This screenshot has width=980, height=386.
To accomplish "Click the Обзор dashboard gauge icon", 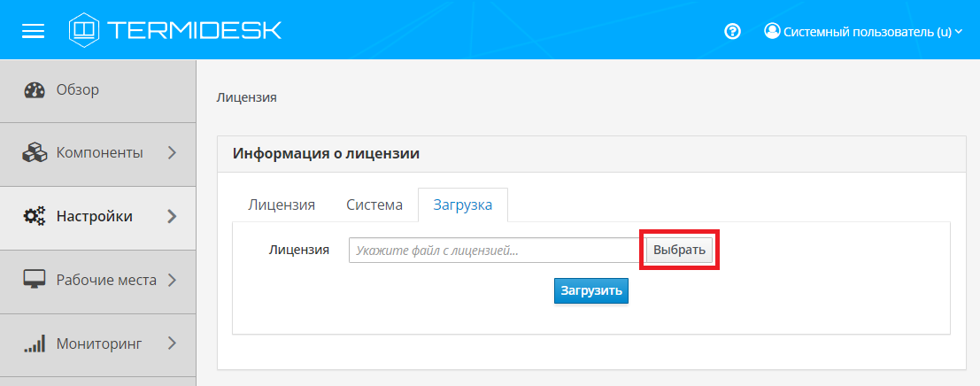I will [35, 90].
